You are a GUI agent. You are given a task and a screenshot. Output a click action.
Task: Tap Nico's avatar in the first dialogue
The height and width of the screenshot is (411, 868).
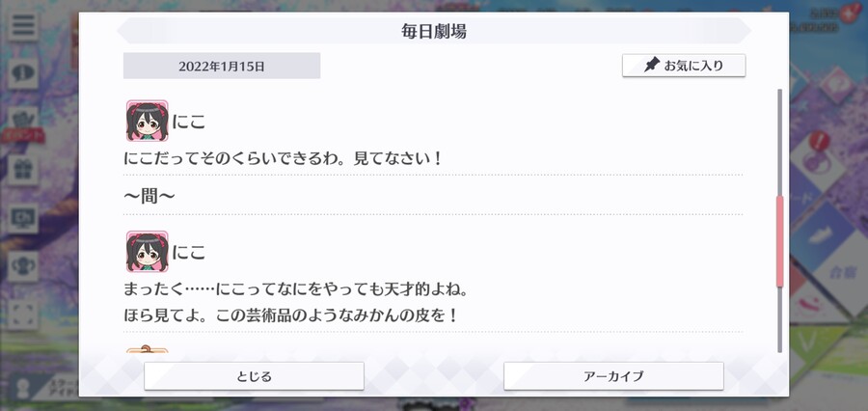coord(147,121)
